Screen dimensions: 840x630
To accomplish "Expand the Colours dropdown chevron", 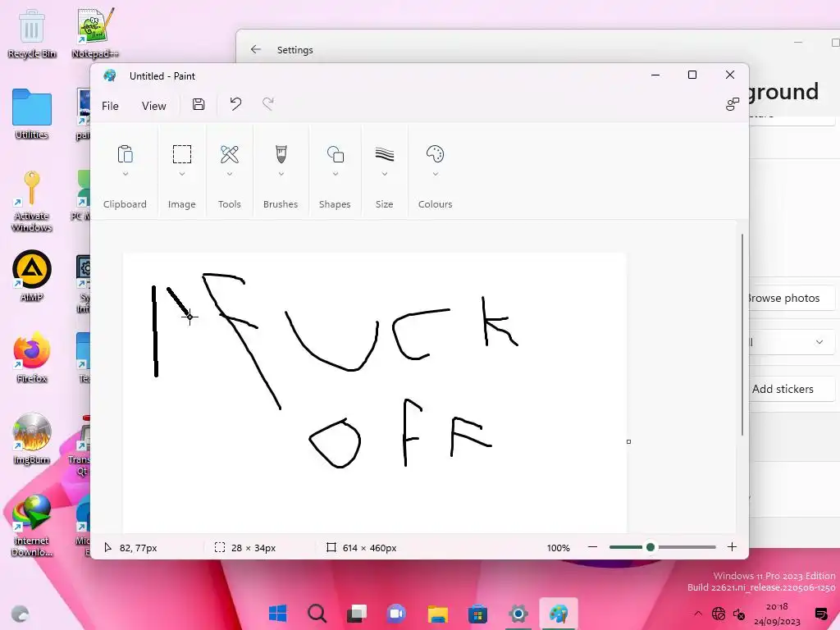I will (435, 174).
